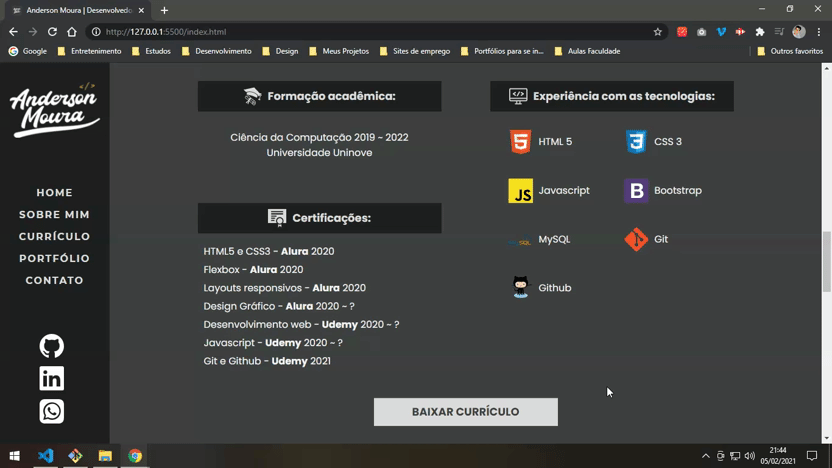The height and width of the screenshot is (468, 832).
Task: Open the WhatsApp icon in sidebar
Action: 51,411
